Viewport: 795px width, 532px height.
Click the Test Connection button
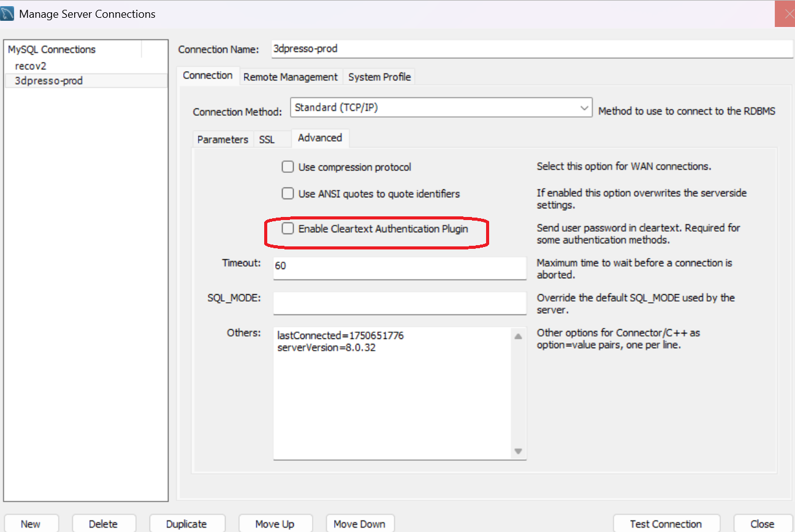pos(666,523)
